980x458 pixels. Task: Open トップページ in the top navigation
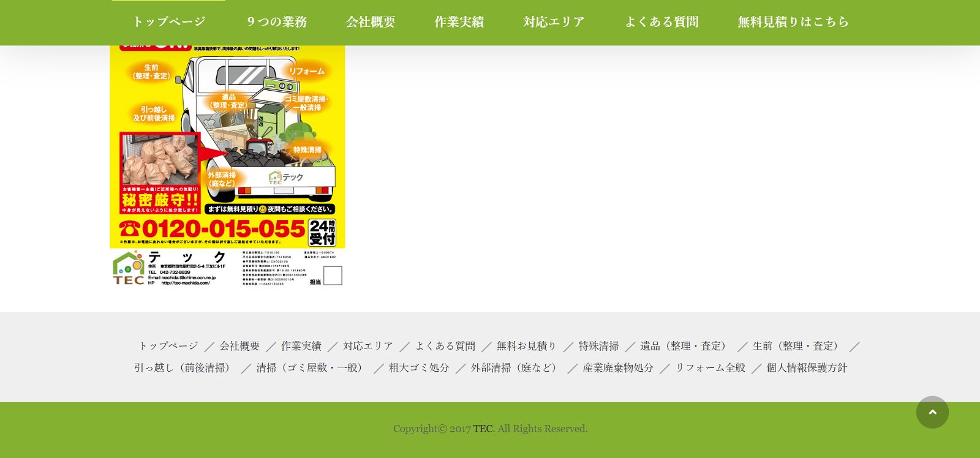click(x=169, y=22)
